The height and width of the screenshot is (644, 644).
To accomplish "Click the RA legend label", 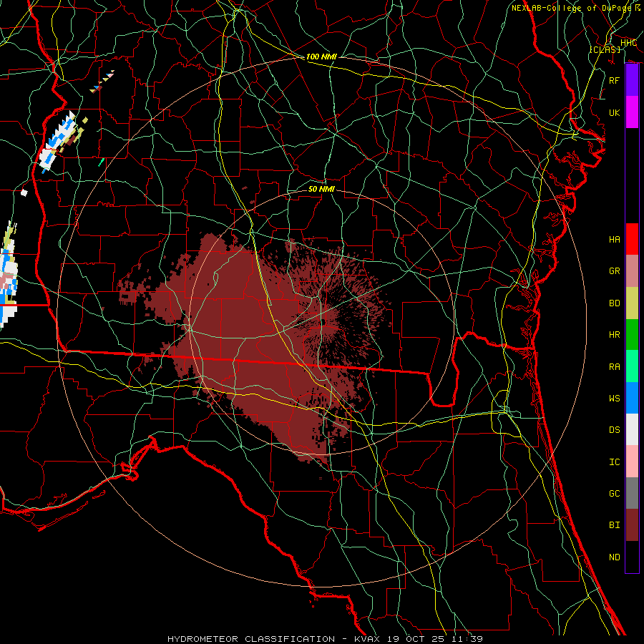I will pos(614,367).
